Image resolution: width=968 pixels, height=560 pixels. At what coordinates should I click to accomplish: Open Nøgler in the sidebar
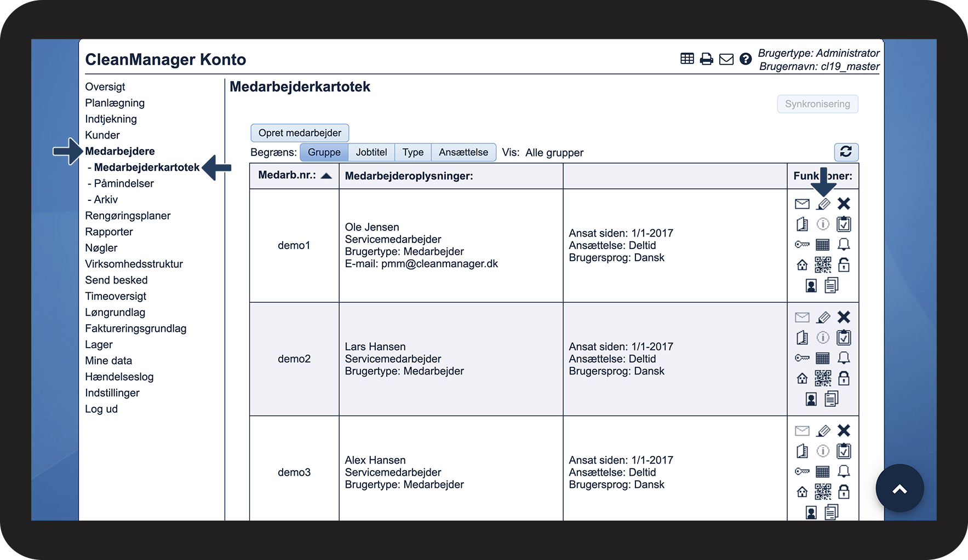point(101,248)
